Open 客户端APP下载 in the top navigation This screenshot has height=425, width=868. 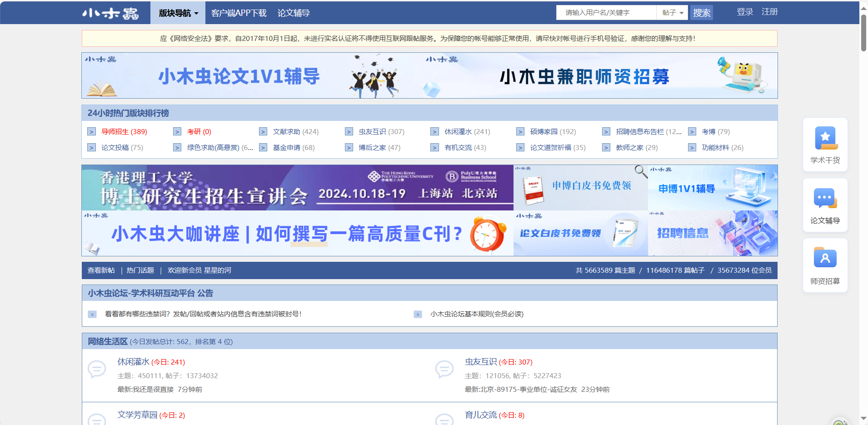coord(239,13)
